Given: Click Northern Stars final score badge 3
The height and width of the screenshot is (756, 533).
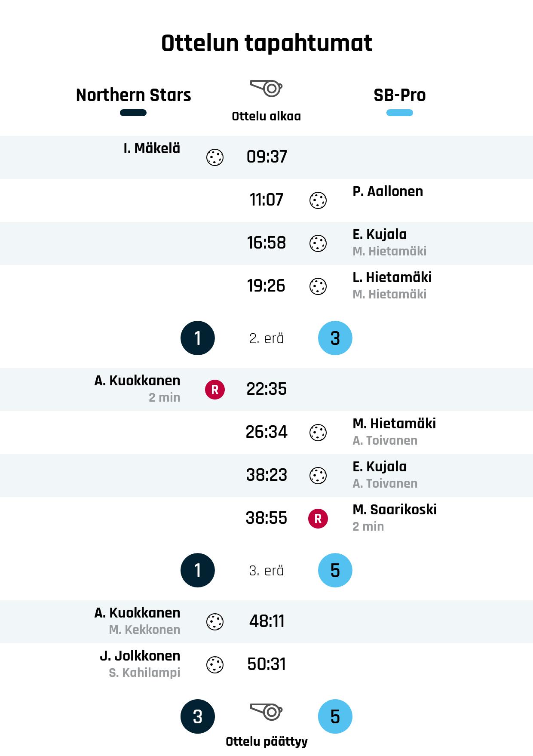Looking at the screenshot, I should coord(198,716).
